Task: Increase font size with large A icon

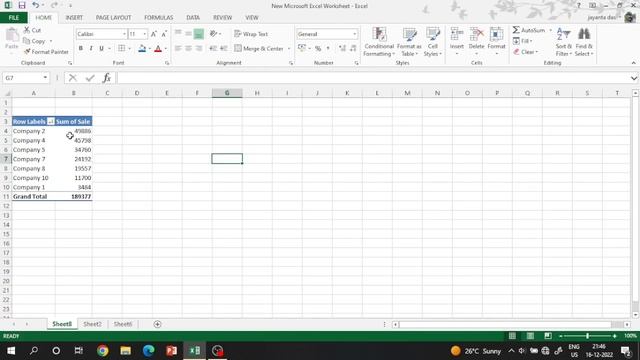Action: pyautogui.click(x=154, y=34)
